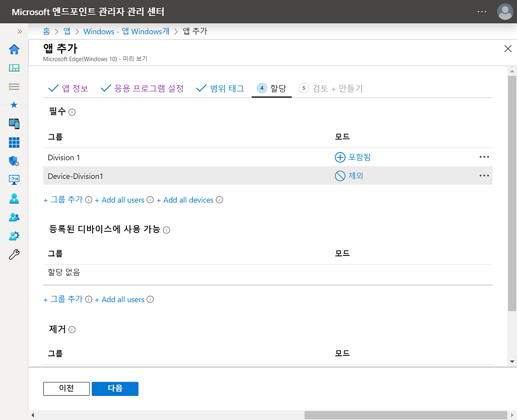The width and height of the screenshot is (517, 420).
Task: Switch to 범위 태그 tab
Action: pos(220,88)
